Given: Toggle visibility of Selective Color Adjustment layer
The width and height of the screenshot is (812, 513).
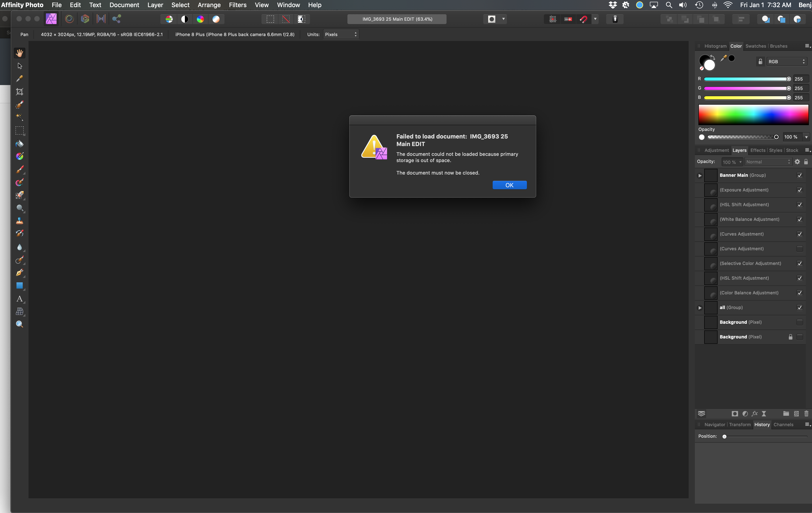Looking at the screenshot, I should (x=800, y=264).
